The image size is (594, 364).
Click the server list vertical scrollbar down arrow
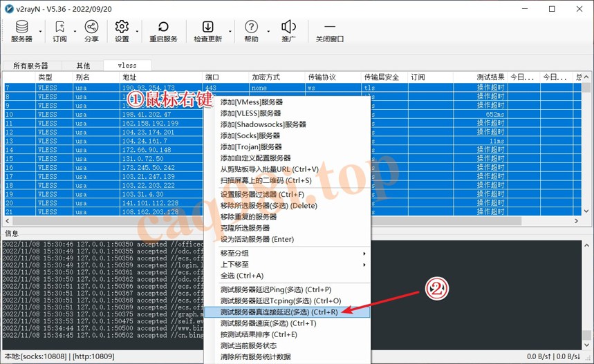coord(586,211)
